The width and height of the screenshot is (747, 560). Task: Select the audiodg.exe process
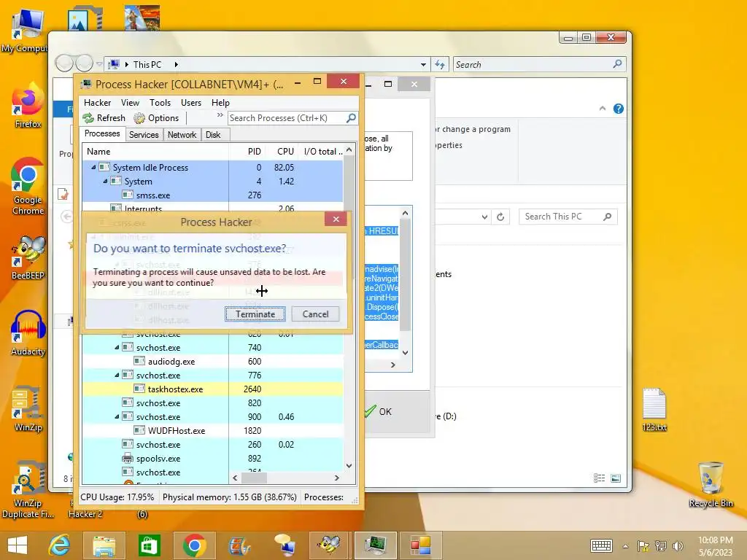point(212,361)
